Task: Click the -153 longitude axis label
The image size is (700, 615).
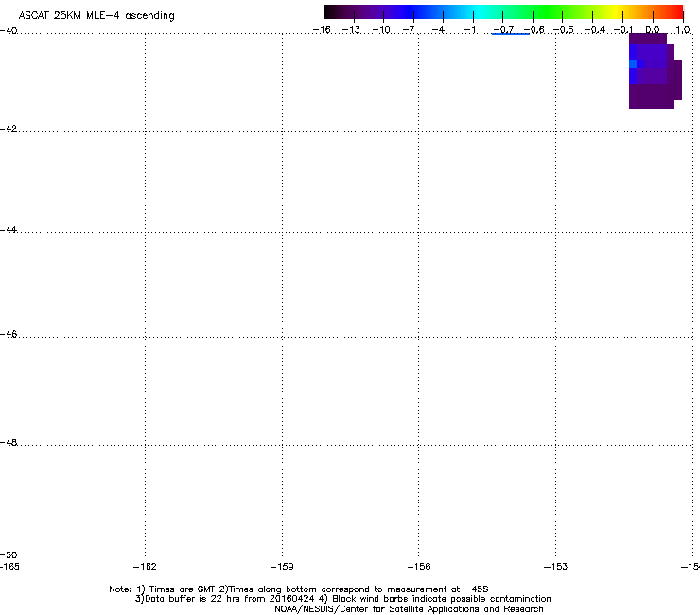Action: (x=556, y=567)
